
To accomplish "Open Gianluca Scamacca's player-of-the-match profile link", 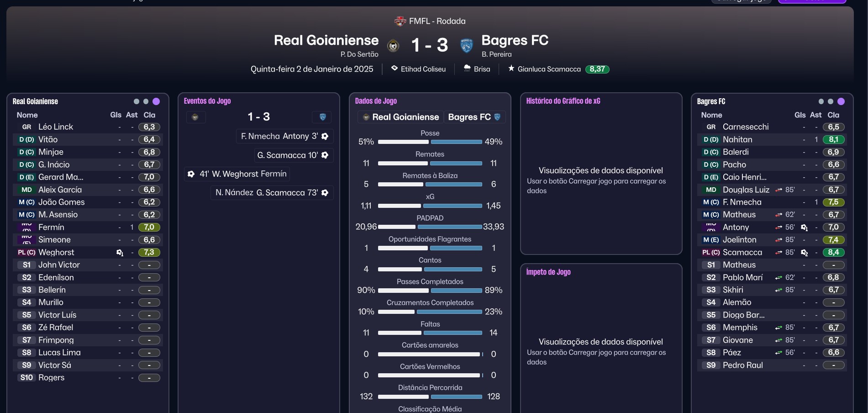I will point(549,69).
